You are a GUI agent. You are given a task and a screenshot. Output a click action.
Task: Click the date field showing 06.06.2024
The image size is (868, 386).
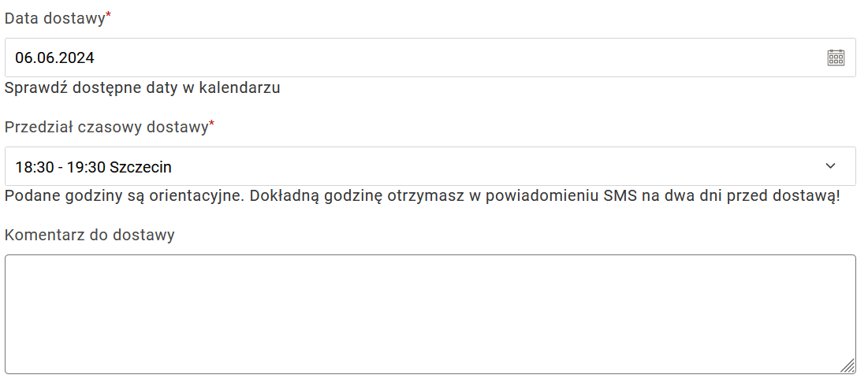[x=430, y=58]
